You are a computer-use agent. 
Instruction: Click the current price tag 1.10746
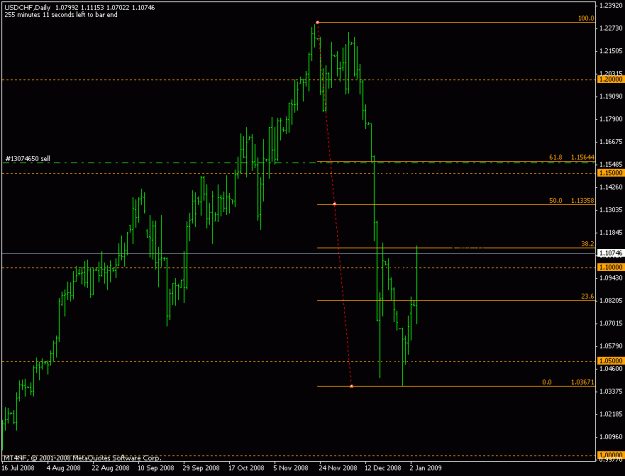(x=610, y=253)
